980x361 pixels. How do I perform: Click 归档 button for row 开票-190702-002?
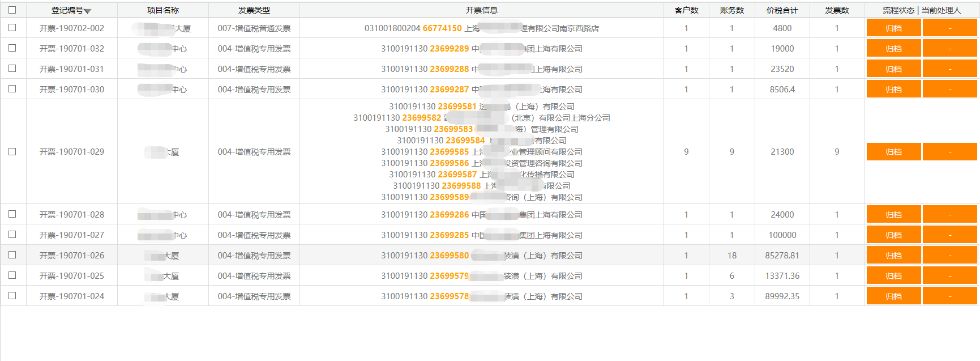(x=893, y=28)
